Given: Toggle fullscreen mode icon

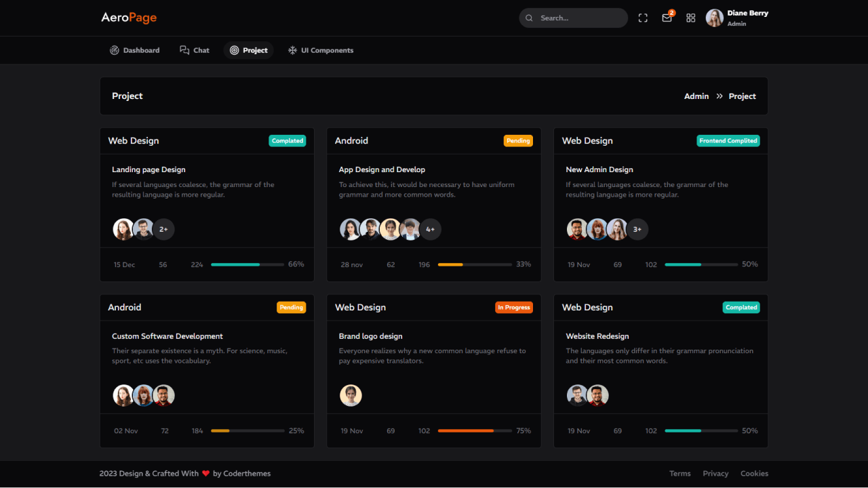Looking at the screenshot, I should point(643,18).
